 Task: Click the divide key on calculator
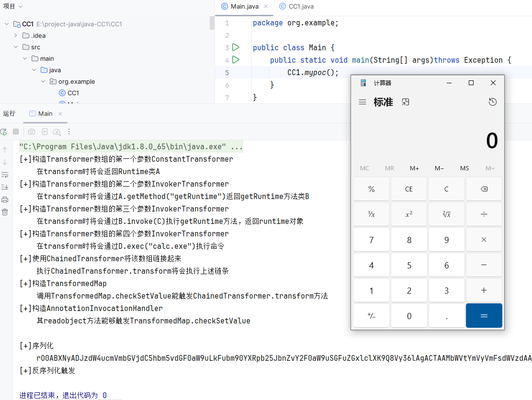pyautogui.click(x=484, y=214)
